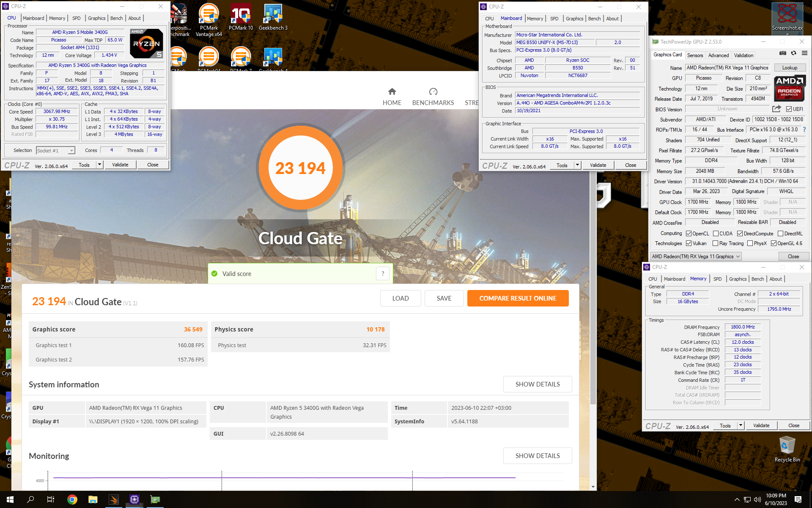Open the Tools dropdown arrow in top-left CPU-Z
812x508 pixels.
tap(100, 165)
